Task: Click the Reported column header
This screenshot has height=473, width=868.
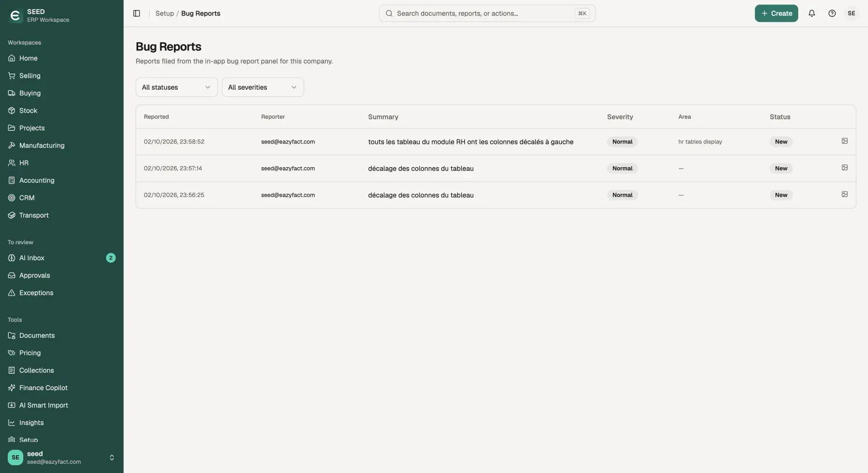Action: [x=156, y=117]
